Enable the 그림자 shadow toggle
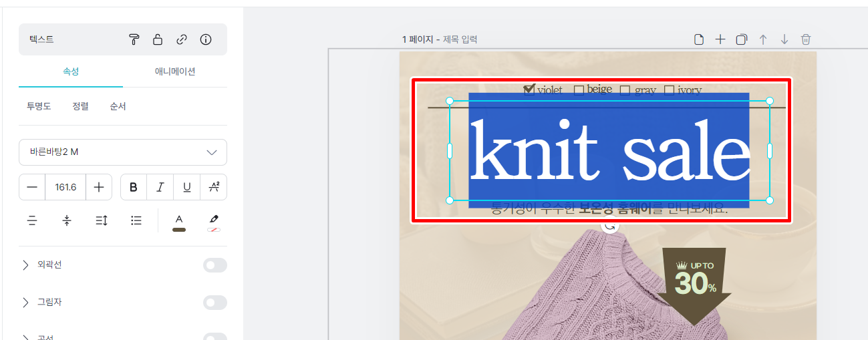Viewport: 868px width, 340px height. click(215, 303)
